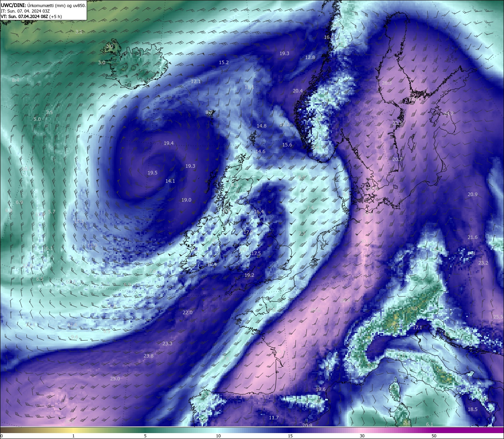Image resolution: width=504 pixels, height=439 pixels.
Task: Click the 15.6 value label in the North Sea
Action: (x=287, y=145)
